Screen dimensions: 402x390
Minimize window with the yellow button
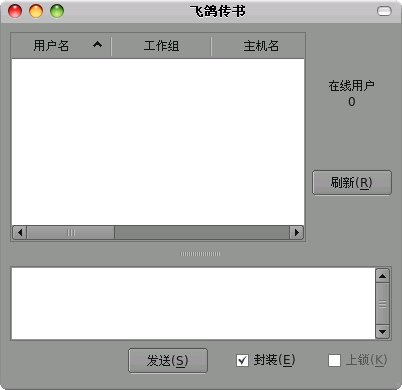click(x=36, y=11)
